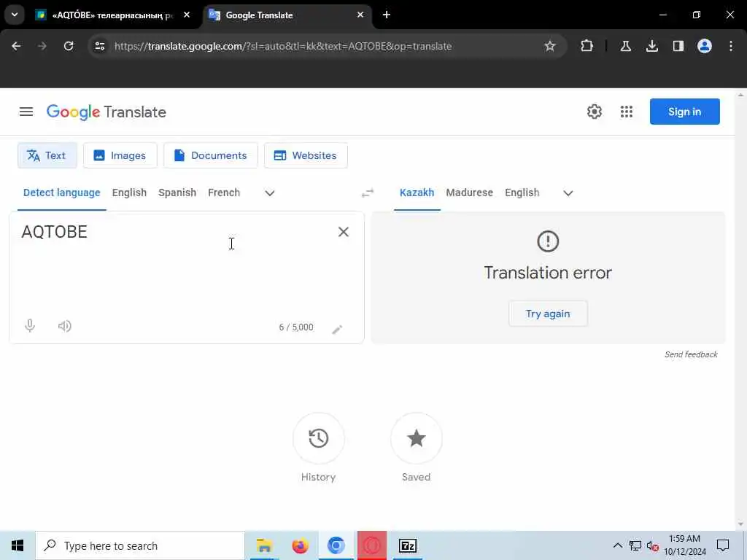The height and width of the screenshot is (560, 747).
Task: Click the Sign in button
Action: pyautogui.click(x=684, y=112)
